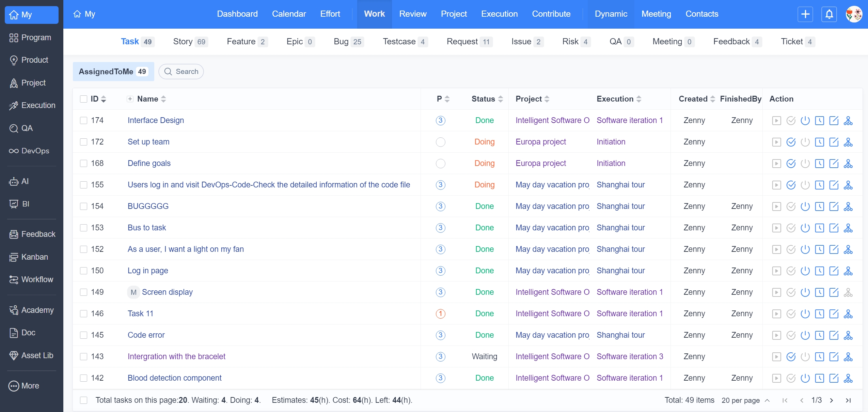The height and width of the screenshot is (412, 868).
Task: Create child task for task 153
Action: 848,228
